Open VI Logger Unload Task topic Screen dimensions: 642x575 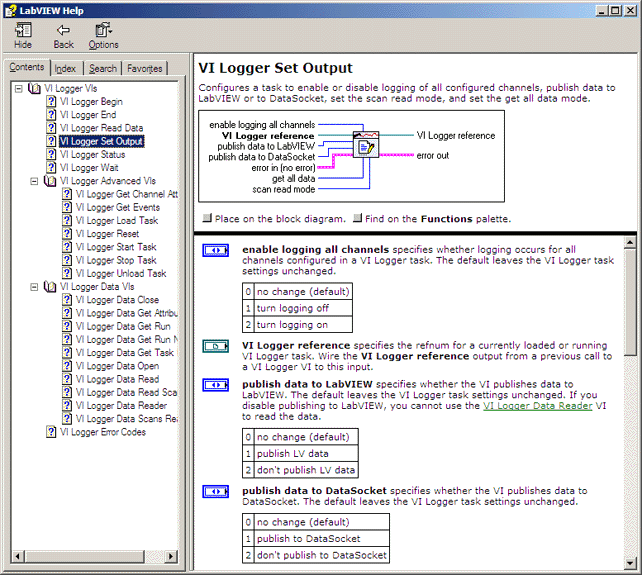(x=121, y=273)
